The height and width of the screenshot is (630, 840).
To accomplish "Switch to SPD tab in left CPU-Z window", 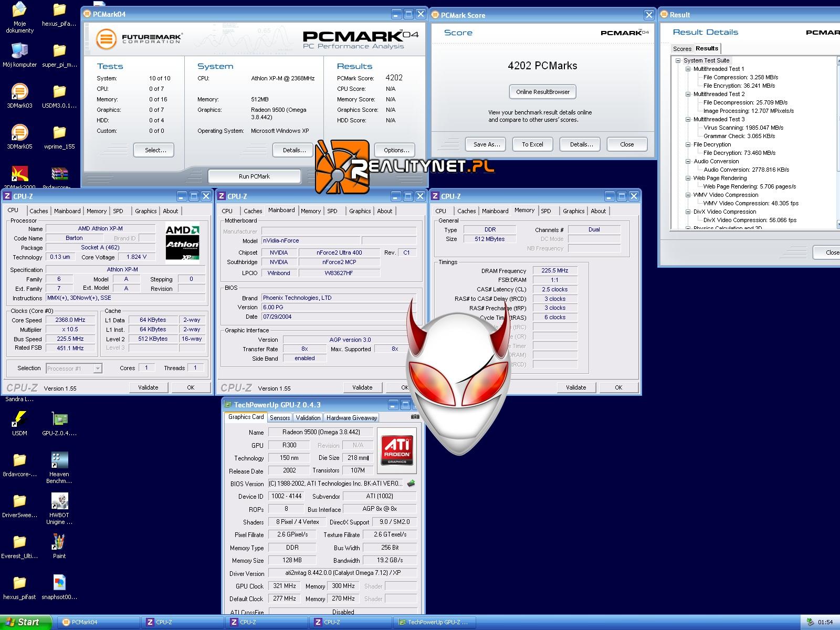I will click(118, 211).
